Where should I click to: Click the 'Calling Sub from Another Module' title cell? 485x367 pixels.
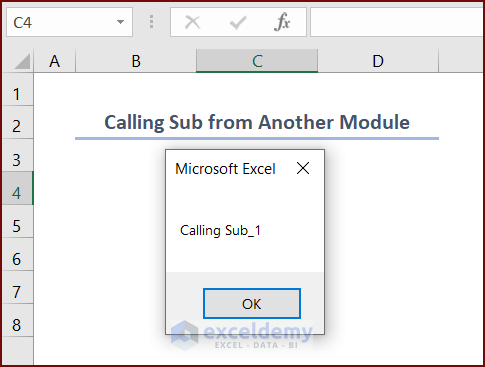click(x=257, y=122)
